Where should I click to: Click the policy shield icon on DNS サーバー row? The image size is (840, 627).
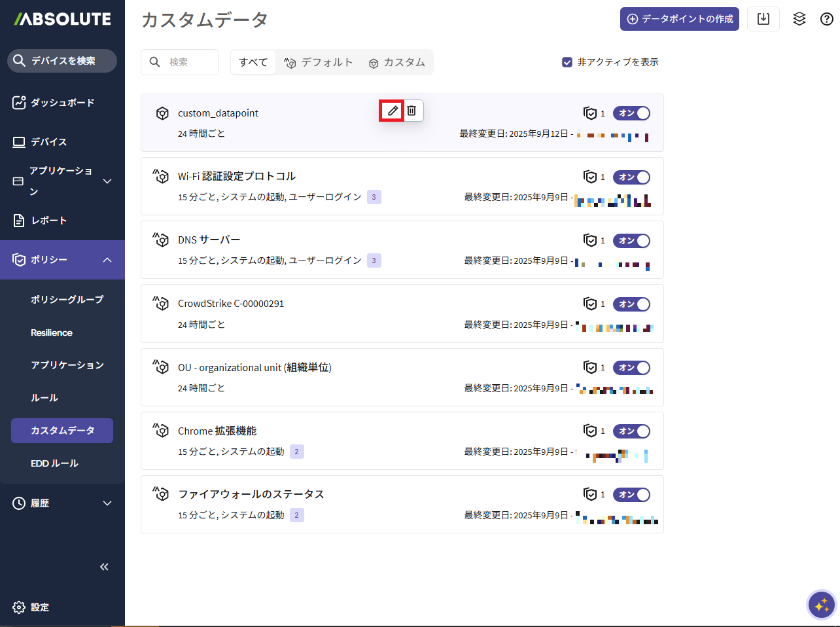(590, 241)
